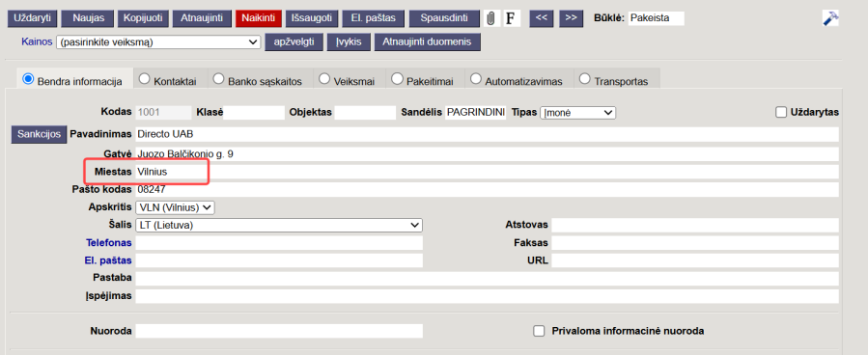Click the Sandėlis field PAGRINDINI

tap(476, 112)
